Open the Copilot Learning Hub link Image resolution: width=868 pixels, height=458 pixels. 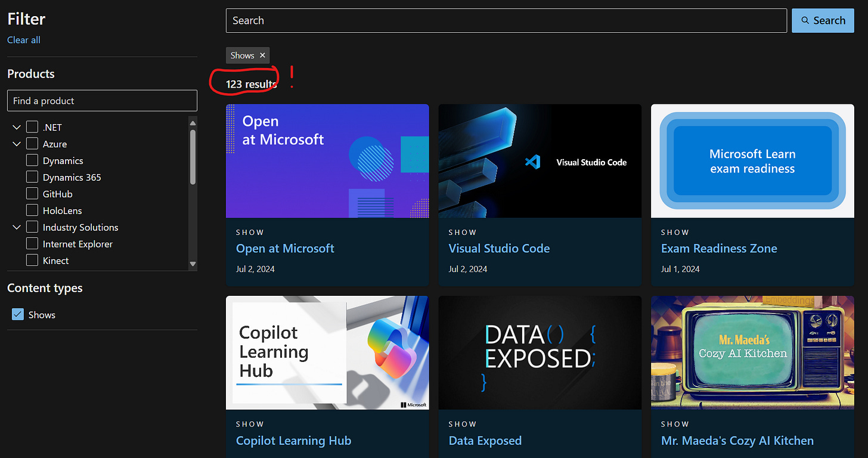[x=293, y=441]
